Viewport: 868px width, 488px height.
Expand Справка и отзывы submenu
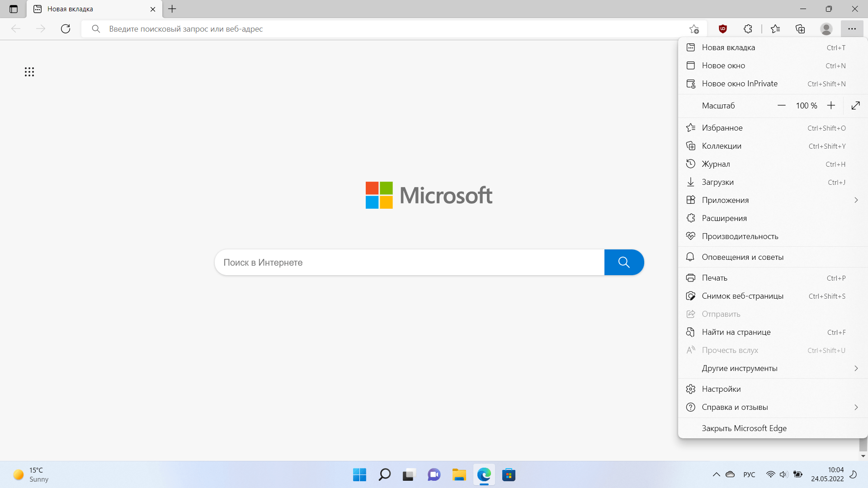[x=857, y=407]
